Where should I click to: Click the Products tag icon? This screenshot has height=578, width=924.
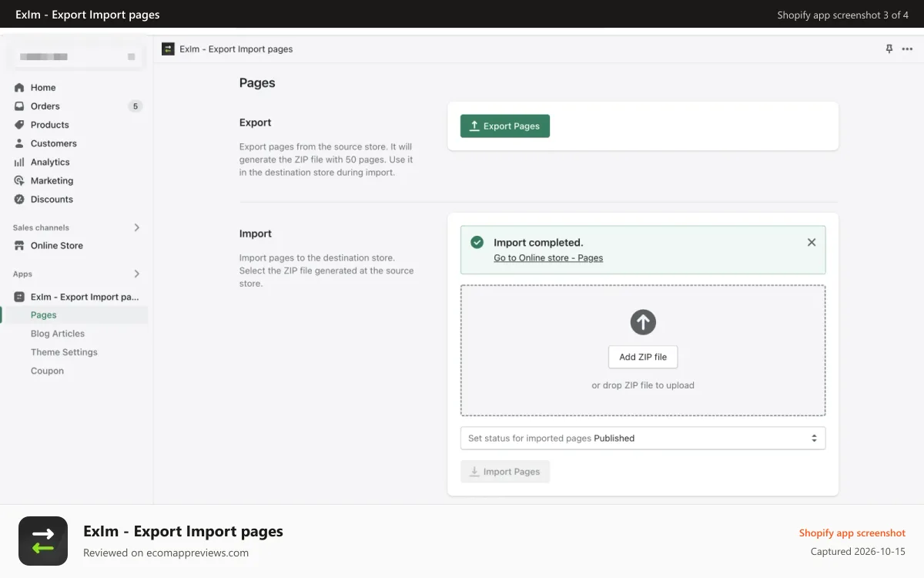(19, 125)
